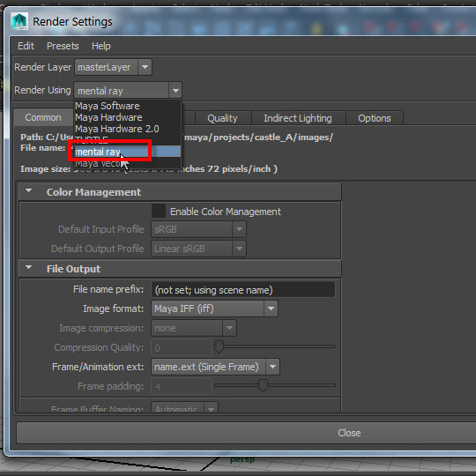Open the Help menu

(101, 46)
